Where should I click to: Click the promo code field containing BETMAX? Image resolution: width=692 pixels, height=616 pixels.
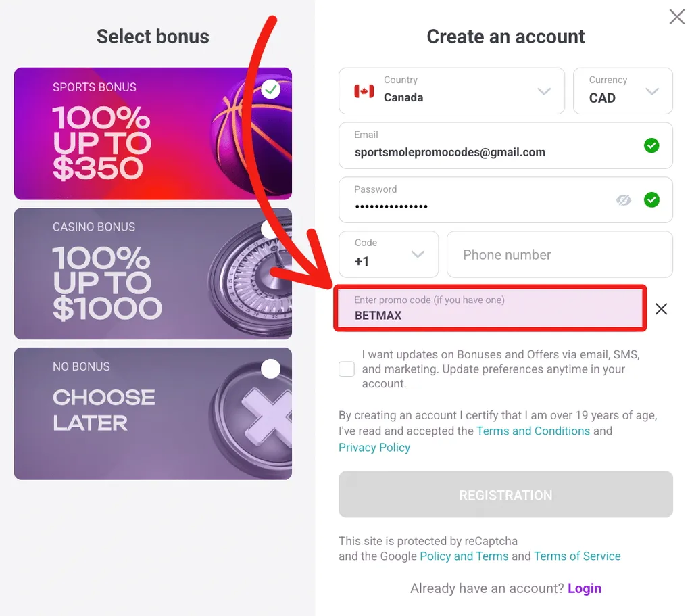point(490,309)
